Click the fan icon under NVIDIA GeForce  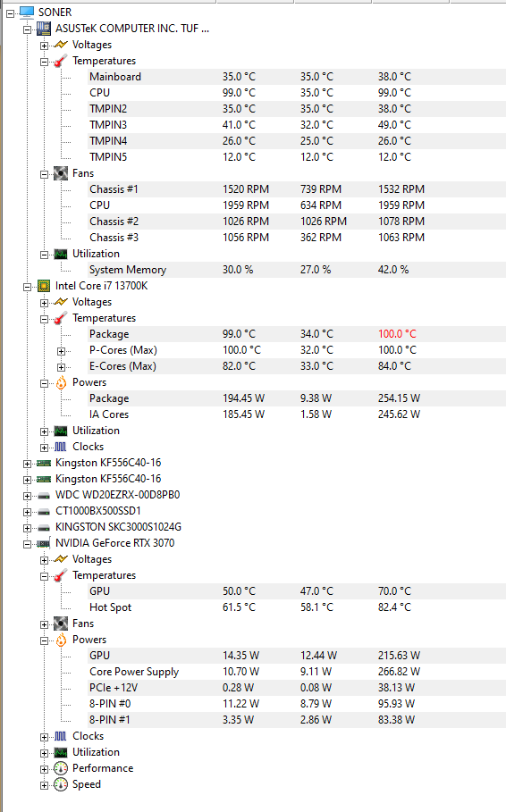(x=61, y=624)
